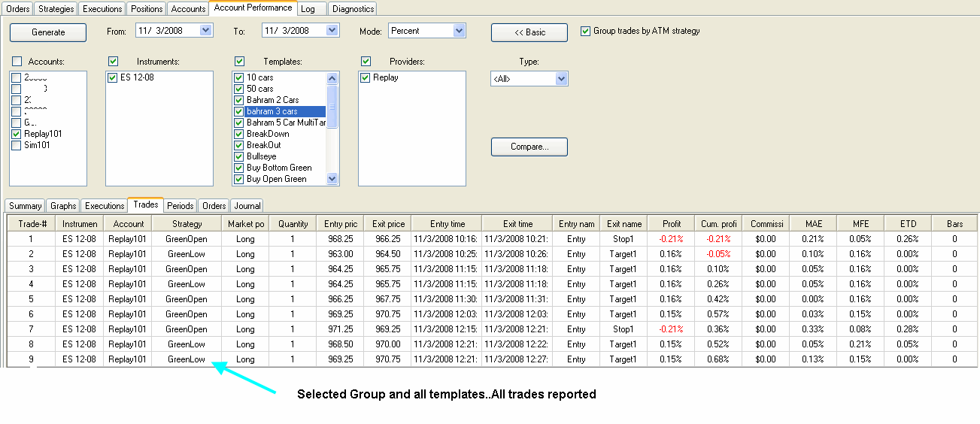Check the Sim101 account checkbox

tap(17, 145)
